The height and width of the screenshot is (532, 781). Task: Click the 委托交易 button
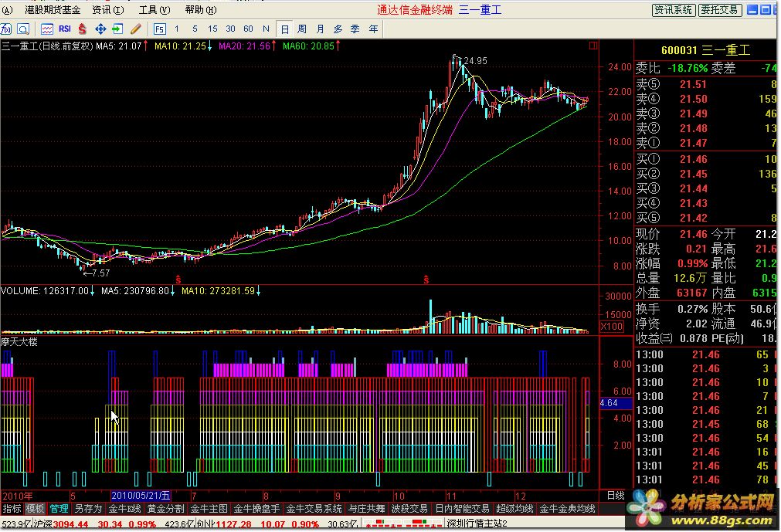pos(720,10)
